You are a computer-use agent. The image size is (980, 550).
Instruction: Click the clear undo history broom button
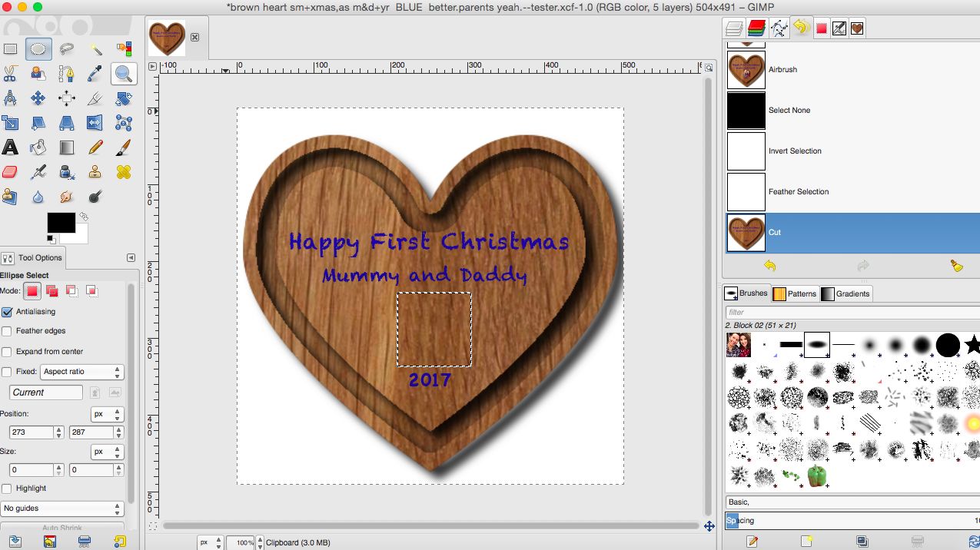pos(957,266)
